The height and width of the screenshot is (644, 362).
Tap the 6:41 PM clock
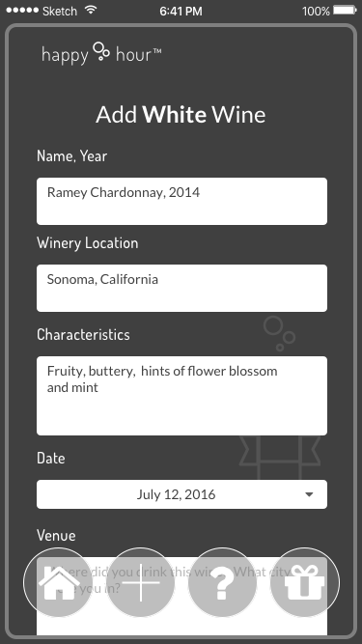[x=181, y=11]
